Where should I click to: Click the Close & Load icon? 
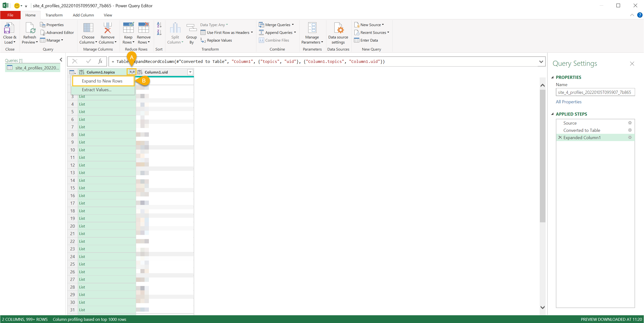[9, 28]
